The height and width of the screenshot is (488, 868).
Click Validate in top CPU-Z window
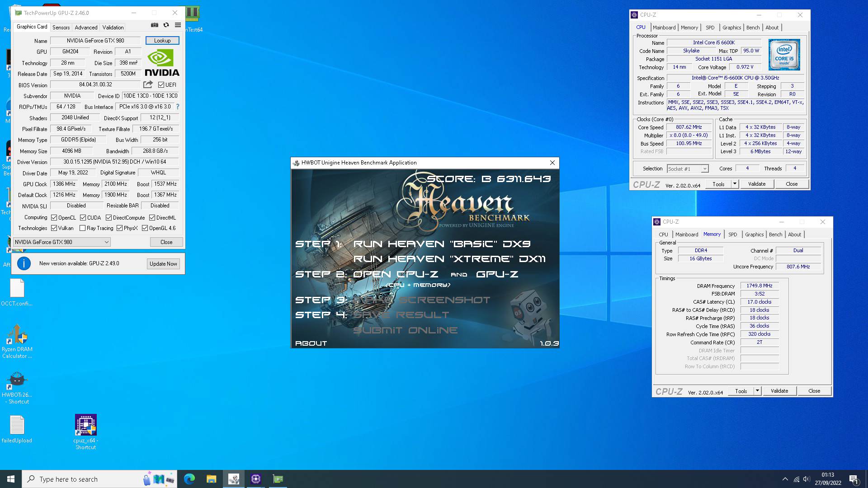[x=757, y=184]
